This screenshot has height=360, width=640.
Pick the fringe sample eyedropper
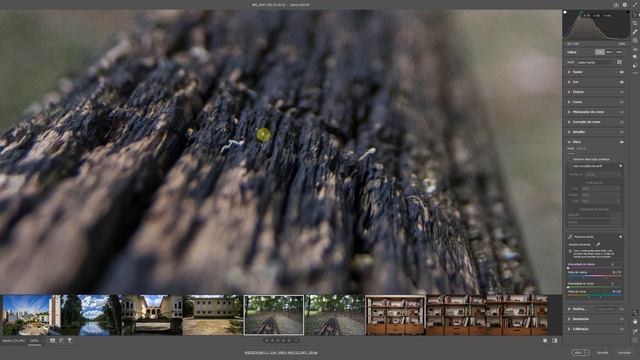point(598,244)
